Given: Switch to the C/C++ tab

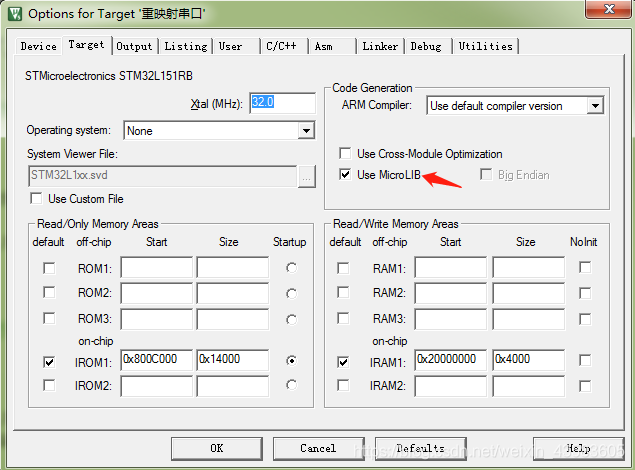Looking at the screenshot, I should tap(283, 47).
